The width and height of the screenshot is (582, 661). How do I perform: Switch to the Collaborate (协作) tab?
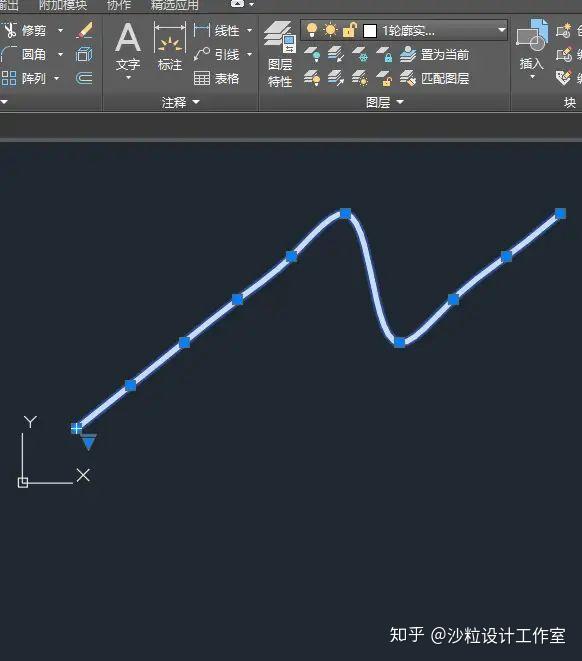click(118, 5)
